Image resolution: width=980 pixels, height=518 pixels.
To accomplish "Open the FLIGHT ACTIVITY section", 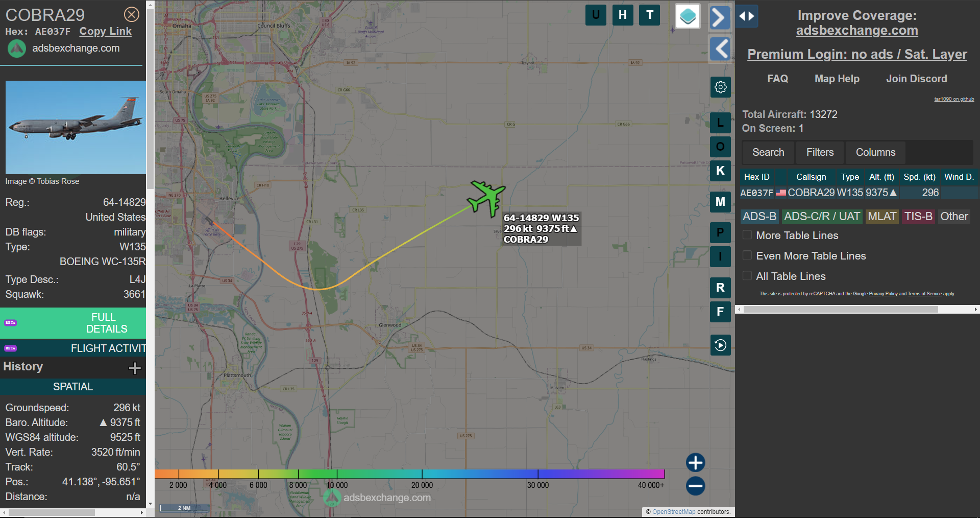I will click(x=73, y=348).
